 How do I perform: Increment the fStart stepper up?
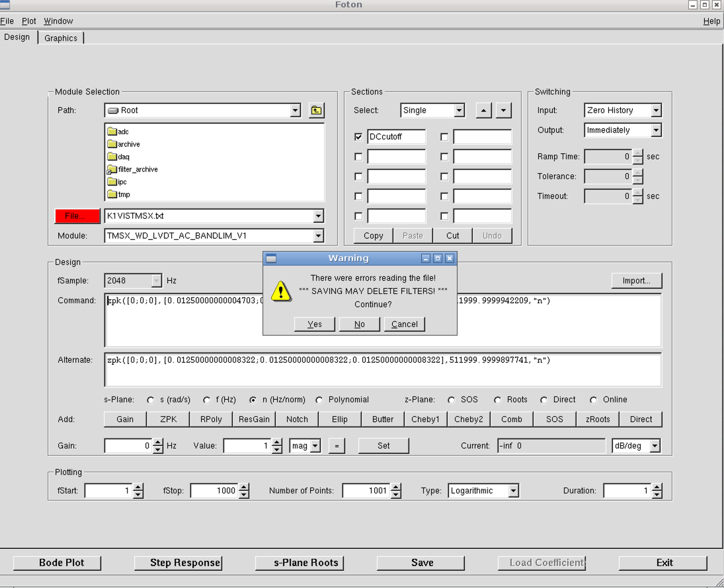138,488
